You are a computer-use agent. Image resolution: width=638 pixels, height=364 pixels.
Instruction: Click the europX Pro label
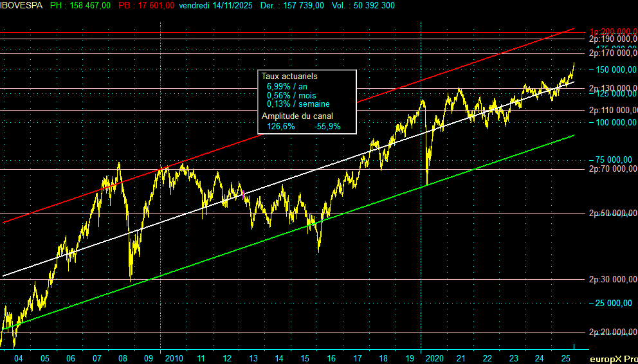click(612, 358)
